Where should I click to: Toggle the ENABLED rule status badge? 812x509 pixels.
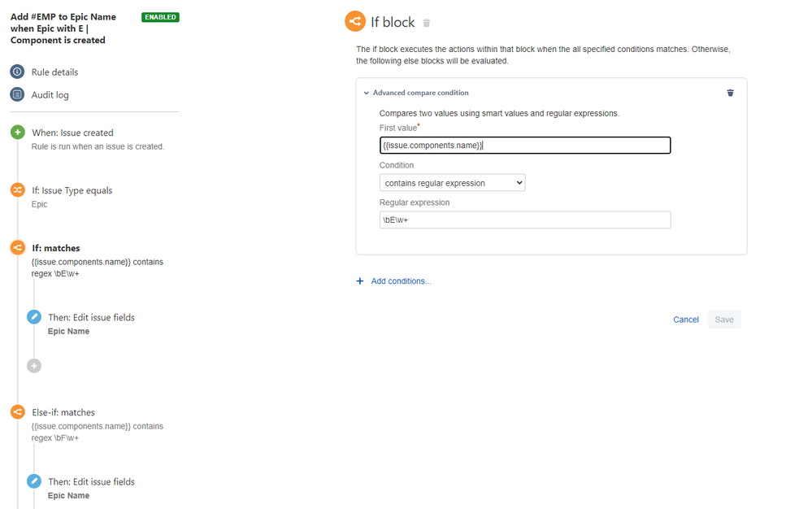pyautogui.click(x=160, y=17)
